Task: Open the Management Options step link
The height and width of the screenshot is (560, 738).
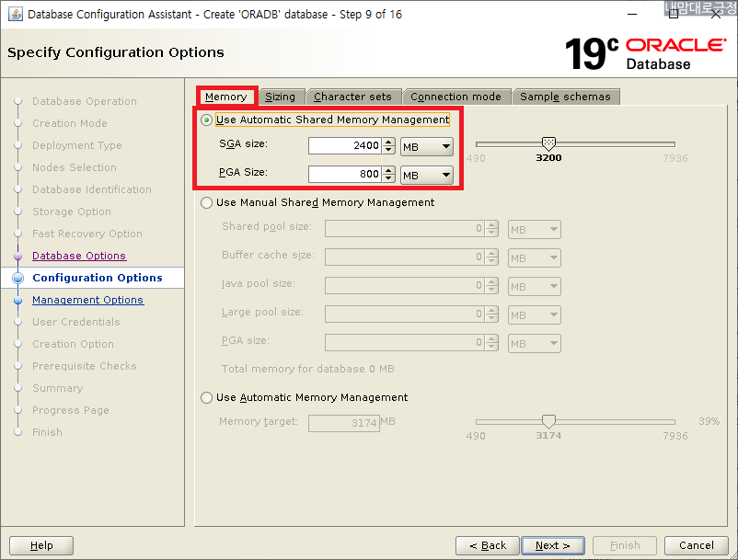Action: [x=87, y=300]
